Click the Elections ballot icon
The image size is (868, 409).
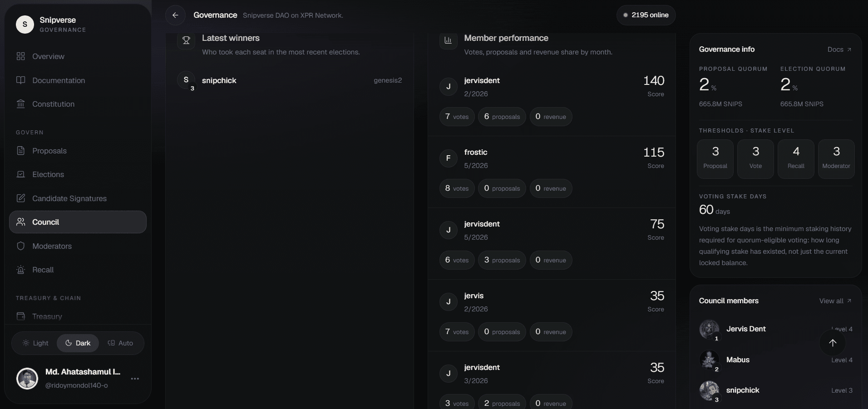[x=20, y=174]
